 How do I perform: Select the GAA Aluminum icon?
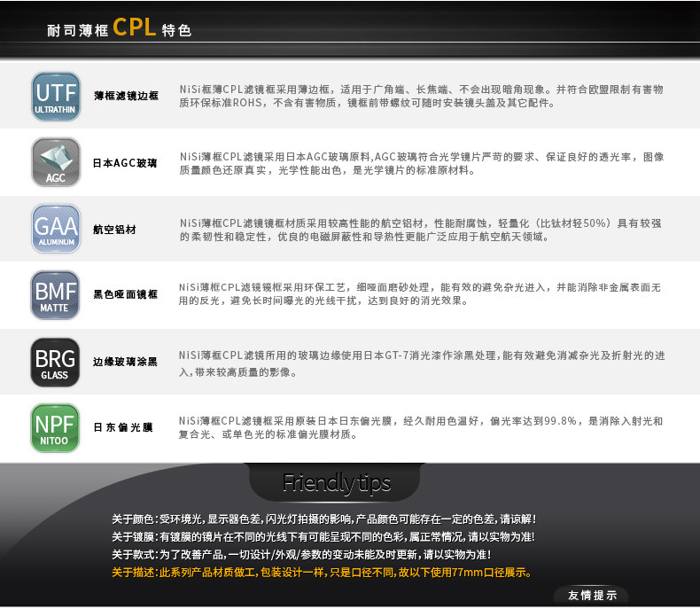[x=56, y=229]
